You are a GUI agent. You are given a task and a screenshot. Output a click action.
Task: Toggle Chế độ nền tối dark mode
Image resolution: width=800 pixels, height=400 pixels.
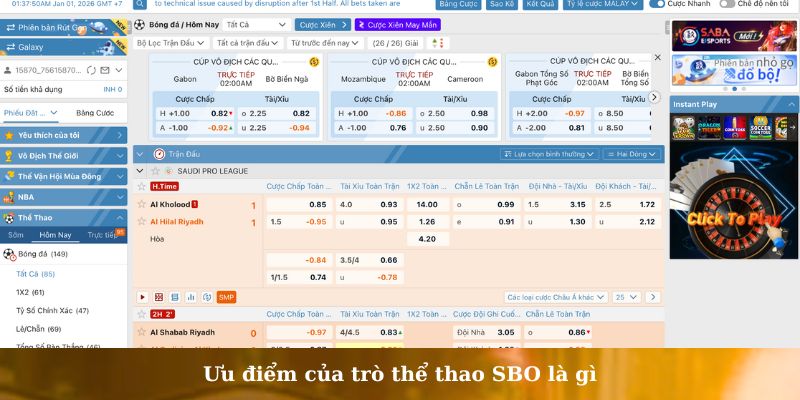tap(728, 4)
